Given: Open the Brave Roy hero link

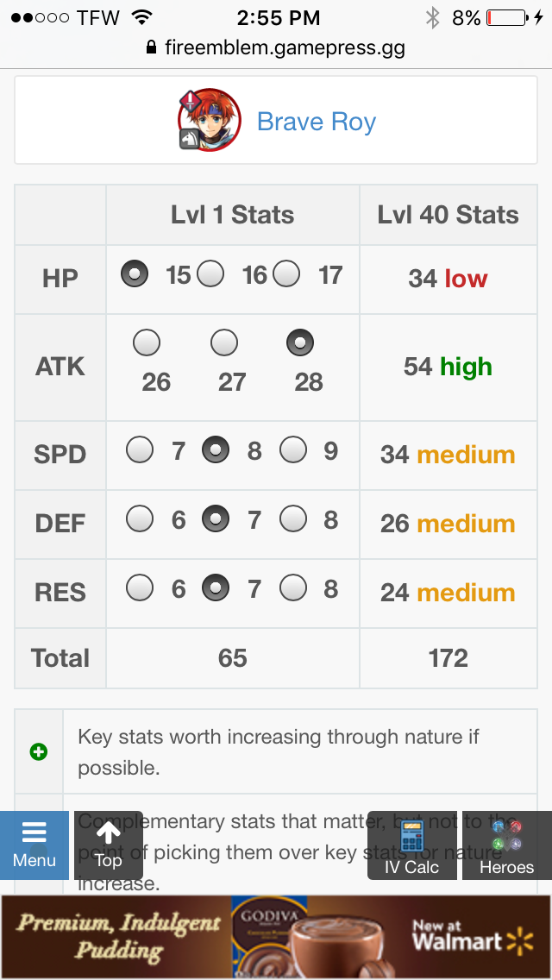Looking at the screenshot, I should click(317, 122).
